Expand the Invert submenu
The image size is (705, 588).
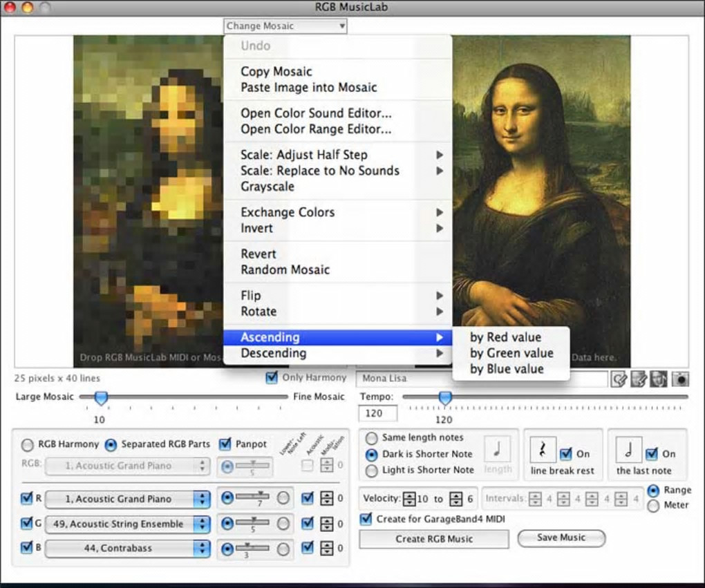[x=338, y=229]
